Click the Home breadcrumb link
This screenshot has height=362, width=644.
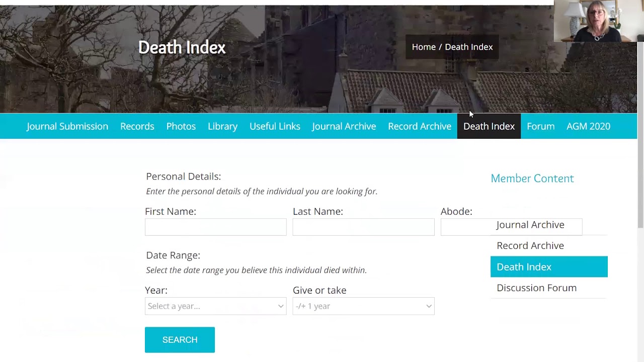pos(424,47)
